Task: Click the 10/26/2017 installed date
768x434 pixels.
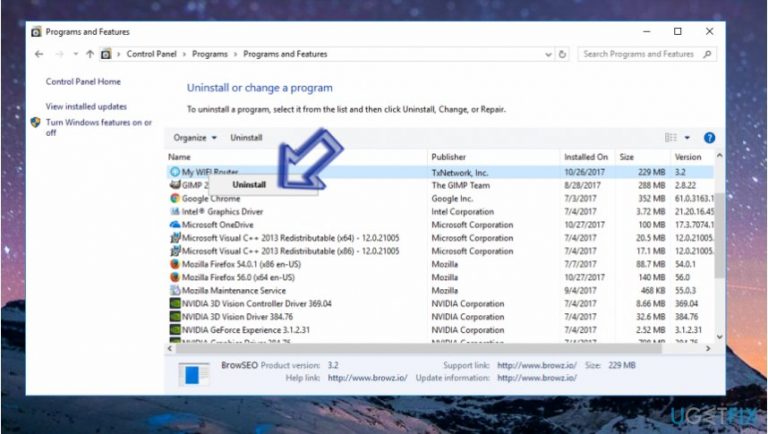Action: (584, 172)
